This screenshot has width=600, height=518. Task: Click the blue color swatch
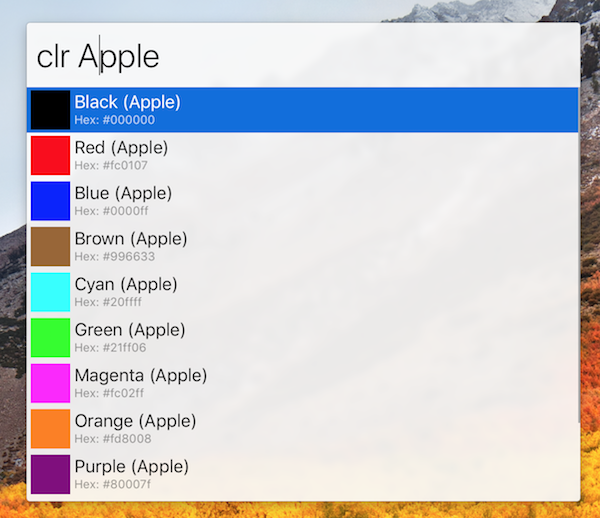(50, 201)
